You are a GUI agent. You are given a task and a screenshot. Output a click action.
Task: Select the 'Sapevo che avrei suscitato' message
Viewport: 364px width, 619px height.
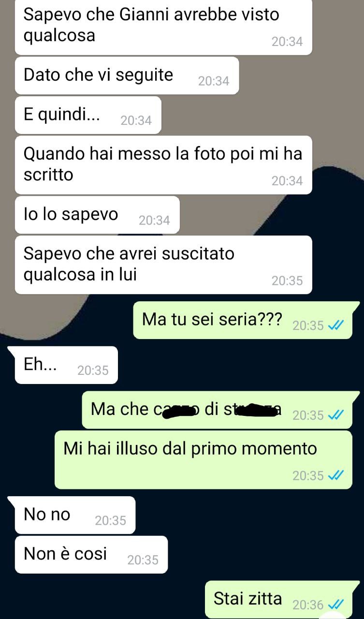click(163, 265)
